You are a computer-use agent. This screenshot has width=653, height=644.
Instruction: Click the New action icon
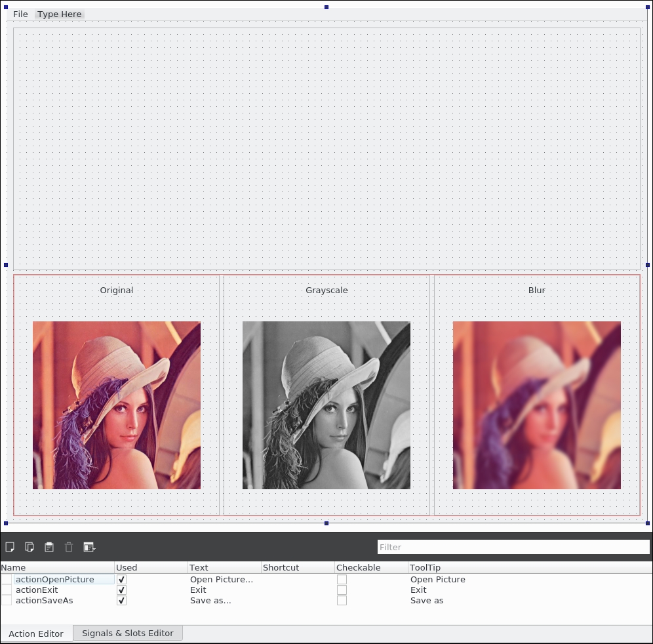10,547
